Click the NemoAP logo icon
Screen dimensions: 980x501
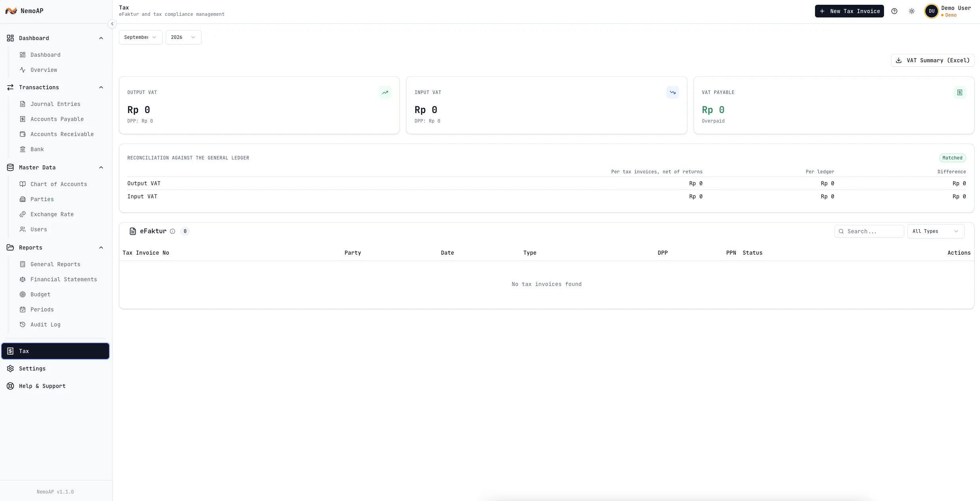click(11, 11)
